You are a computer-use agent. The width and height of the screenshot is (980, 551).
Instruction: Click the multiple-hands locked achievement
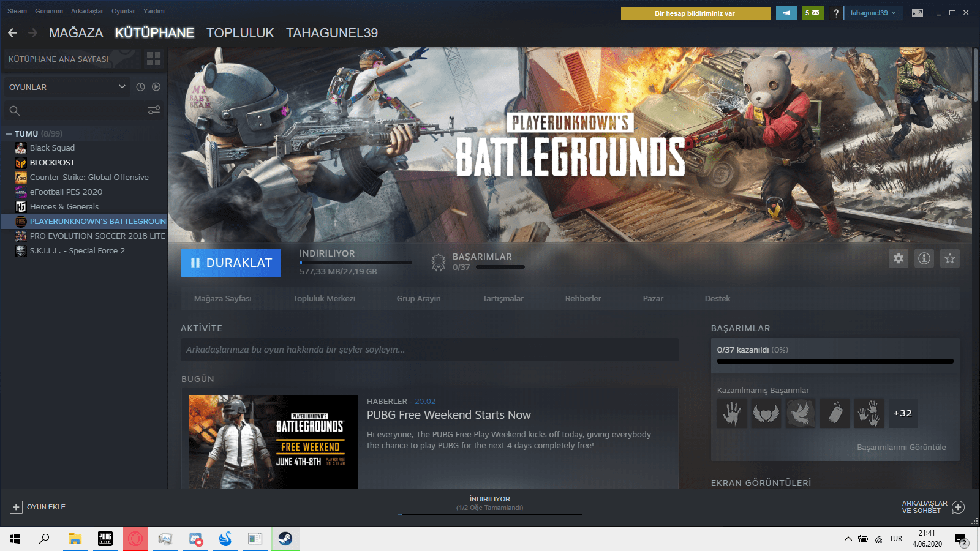point(869,413)
